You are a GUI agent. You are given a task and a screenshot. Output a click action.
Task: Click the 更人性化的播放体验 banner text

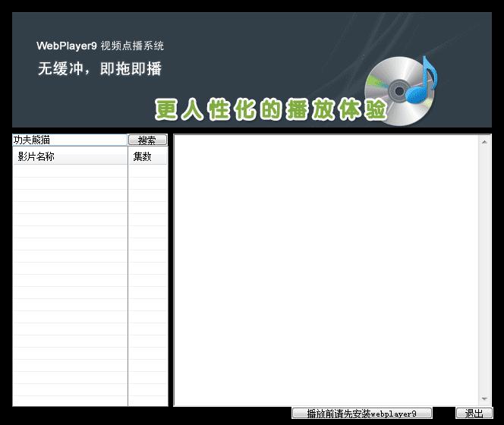coord(271,109)
